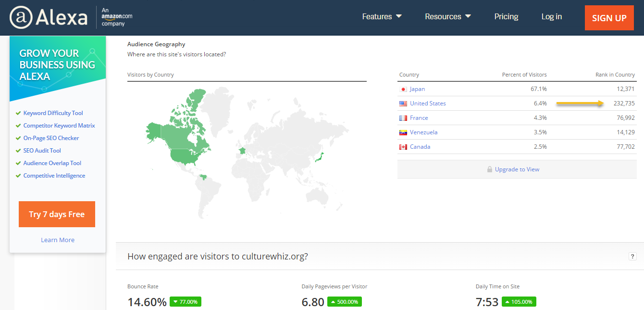This screenshot has height=310, width=644.
Task: Click the Audience Geography heading
Action: 156,44
